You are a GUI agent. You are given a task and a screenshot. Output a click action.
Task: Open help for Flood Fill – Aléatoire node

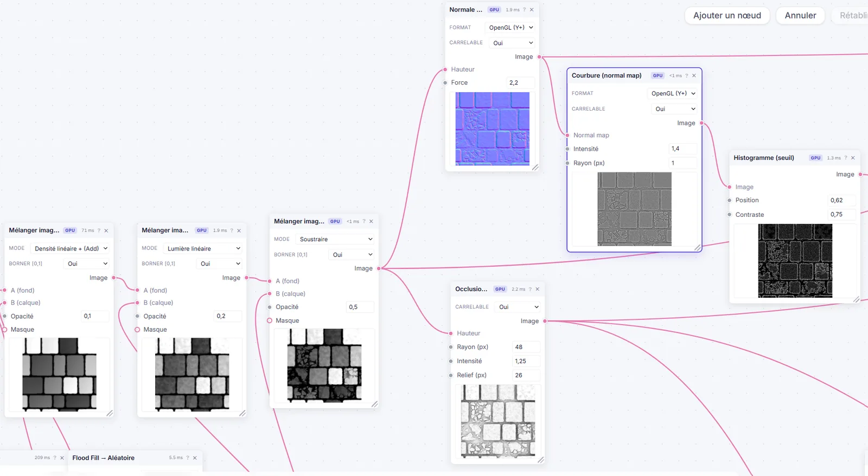coord(188,458)
